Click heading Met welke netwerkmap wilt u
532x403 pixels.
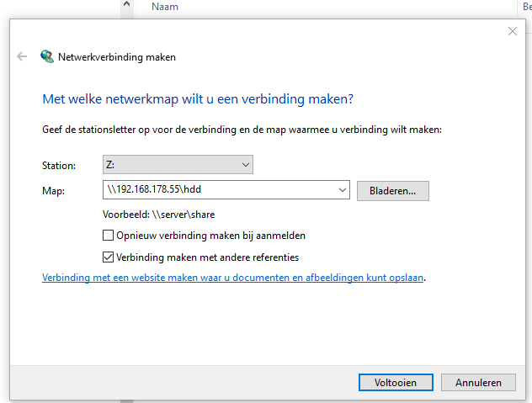[x=198, y=99]
